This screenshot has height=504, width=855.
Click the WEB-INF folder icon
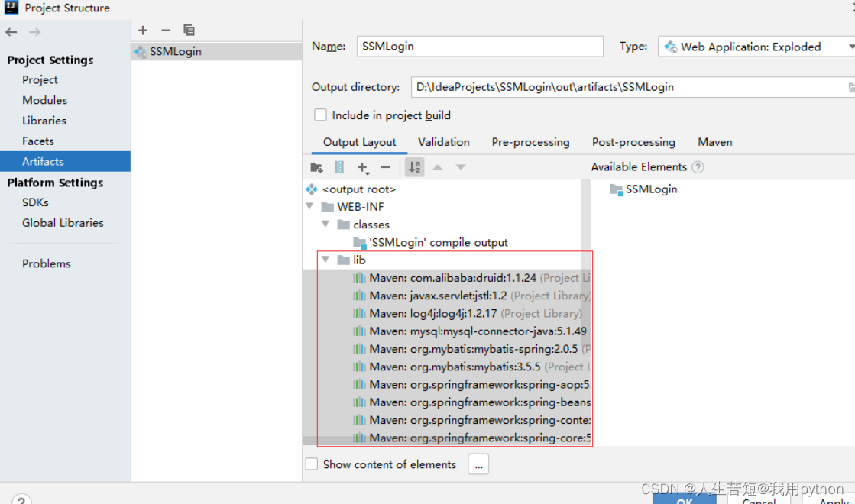click(327, 206)
